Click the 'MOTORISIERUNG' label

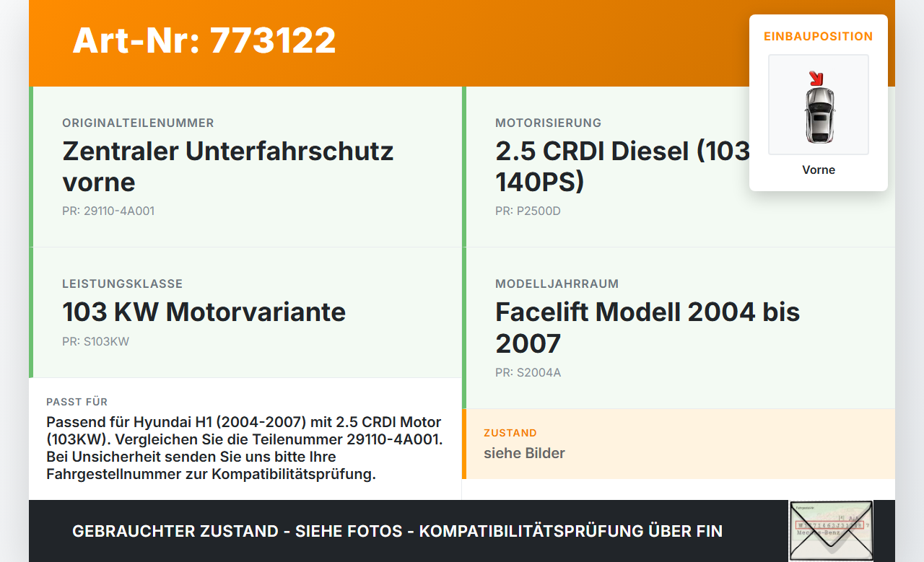[548, 123]
